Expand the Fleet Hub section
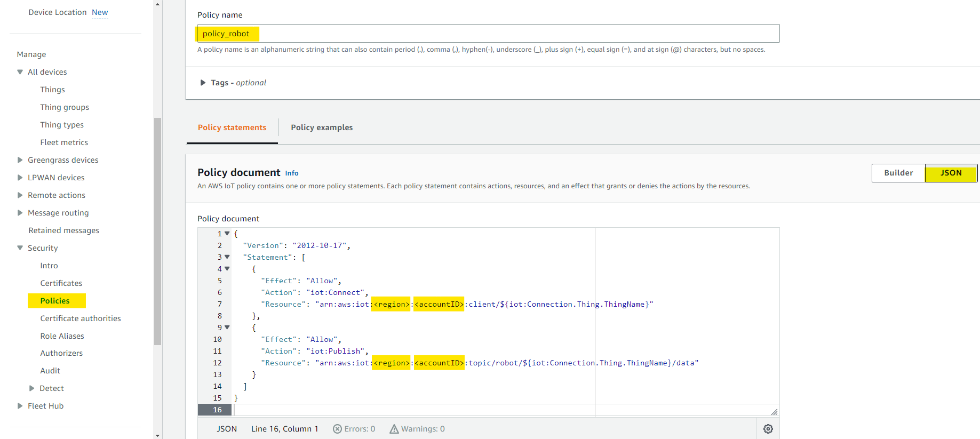Image resolution: width=980 pixels, height=439 pixels. point(20,406)
